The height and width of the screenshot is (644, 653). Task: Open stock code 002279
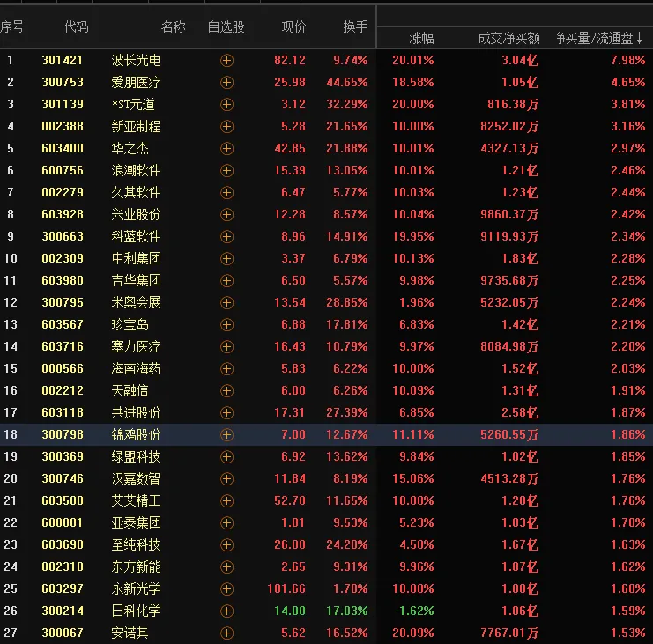tap(63, 192)
